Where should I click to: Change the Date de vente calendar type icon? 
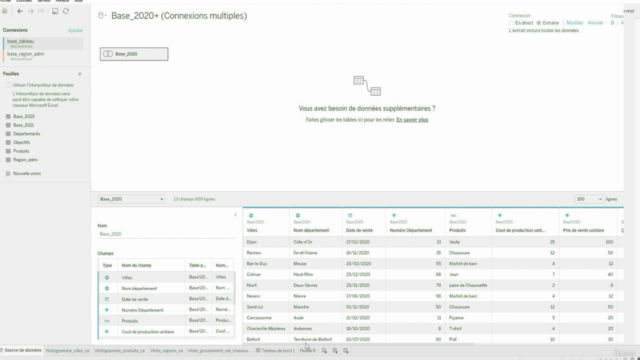click(350, 216)
